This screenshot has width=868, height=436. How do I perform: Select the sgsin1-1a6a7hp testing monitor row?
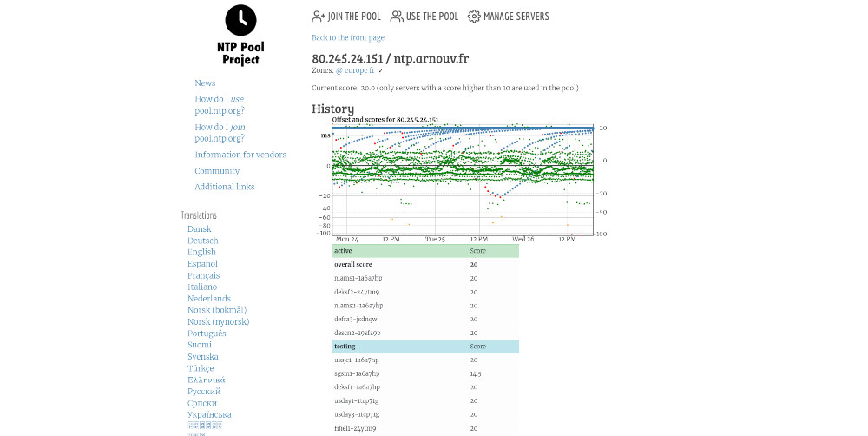pos(357,373)
